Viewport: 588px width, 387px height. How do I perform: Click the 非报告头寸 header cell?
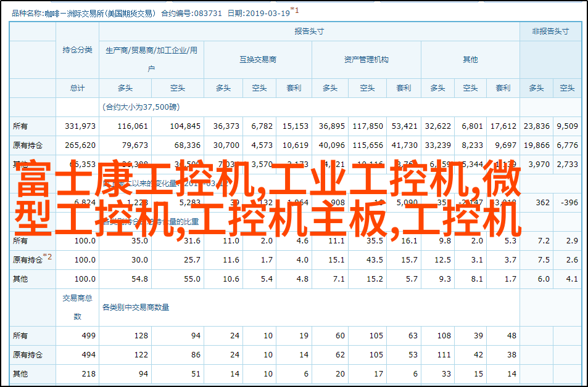(x=550, y=31)
